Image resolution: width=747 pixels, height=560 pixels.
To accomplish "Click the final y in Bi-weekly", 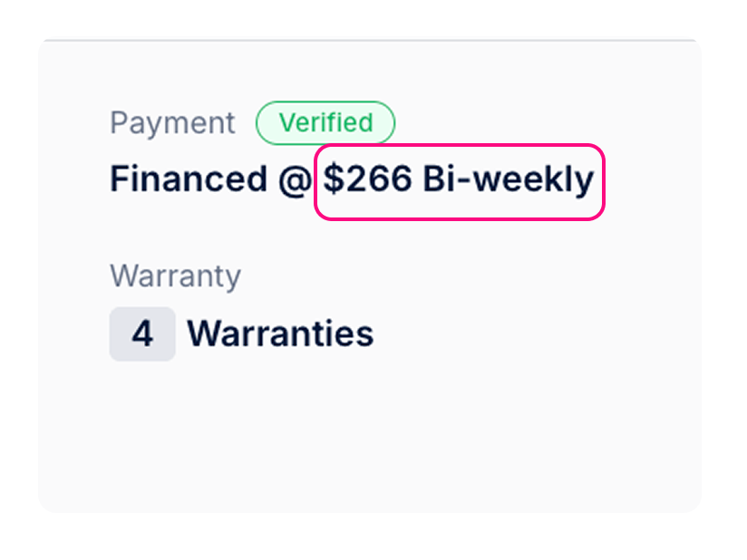I will point(585,183).
